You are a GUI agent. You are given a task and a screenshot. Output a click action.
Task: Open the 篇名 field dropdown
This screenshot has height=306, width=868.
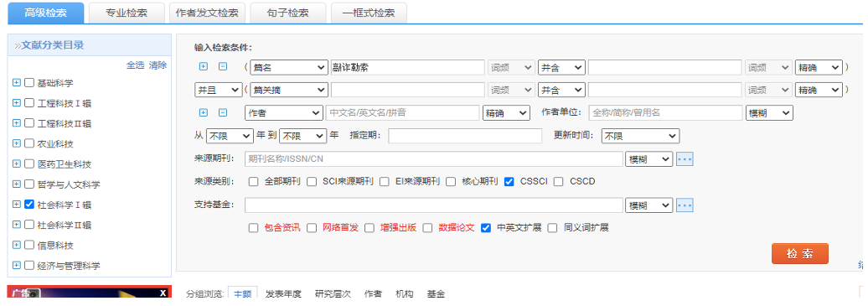click(x=289, y=67)
